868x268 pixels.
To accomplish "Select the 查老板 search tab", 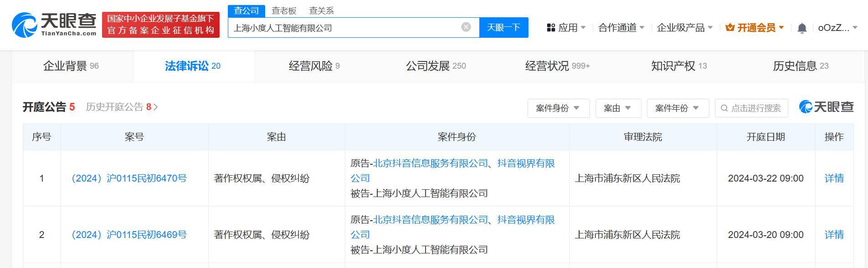I will click(x=284, y=10).
